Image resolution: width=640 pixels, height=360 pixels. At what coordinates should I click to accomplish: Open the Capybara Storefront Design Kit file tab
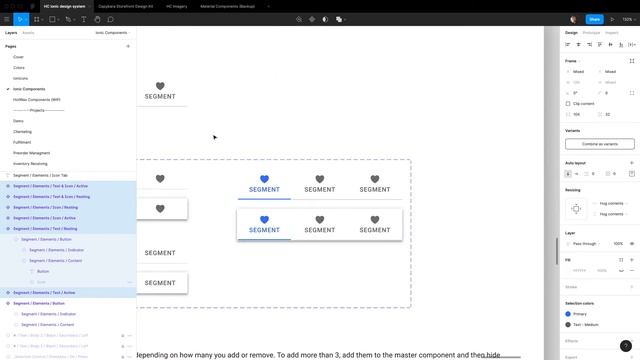(126, 7)
